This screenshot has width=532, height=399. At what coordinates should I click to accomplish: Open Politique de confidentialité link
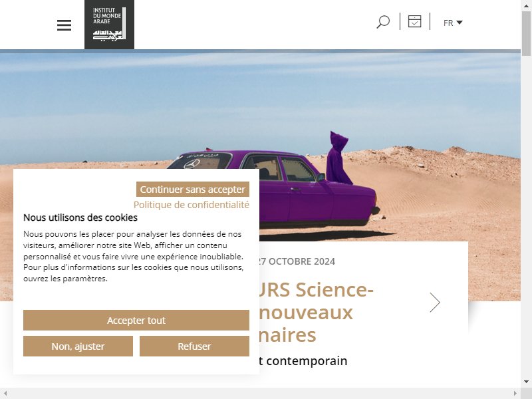click(192, 205)
